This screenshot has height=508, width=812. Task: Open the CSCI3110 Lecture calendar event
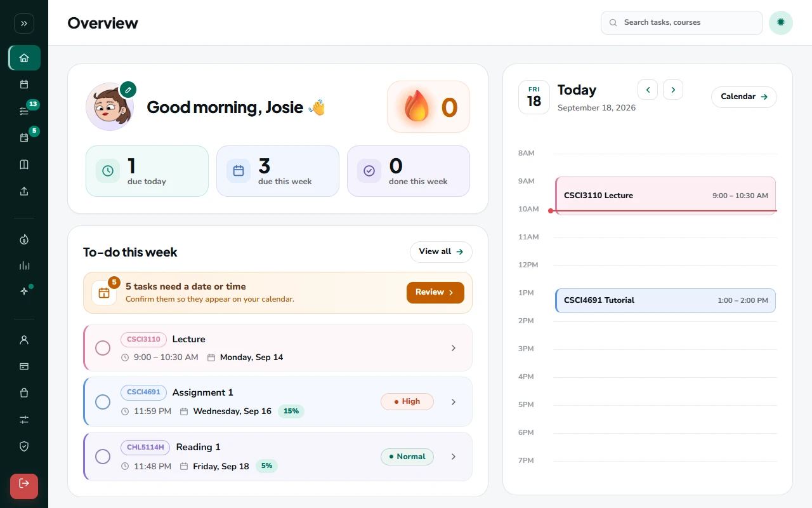click(665, 196)
